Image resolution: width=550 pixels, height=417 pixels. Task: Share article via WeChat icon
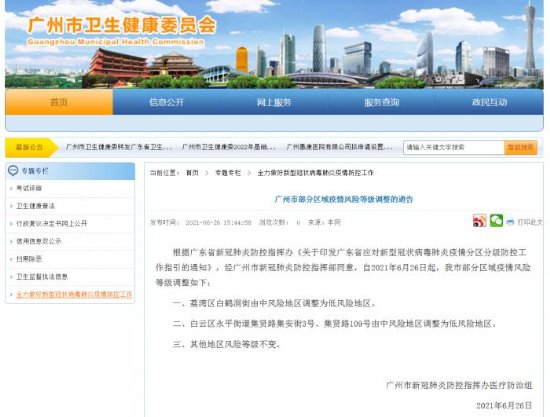(496, 221)
